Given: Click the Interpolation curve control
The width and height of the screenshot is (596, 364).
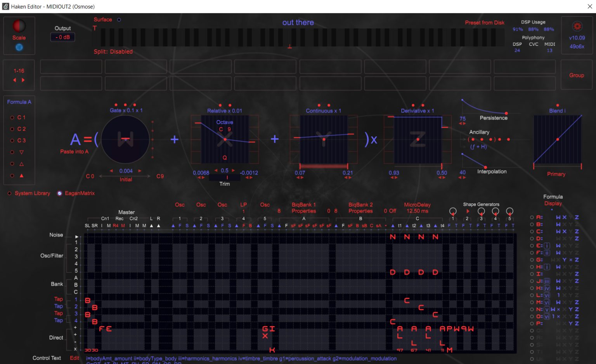Looking at the screenshot, I should (x=474, y=161).
